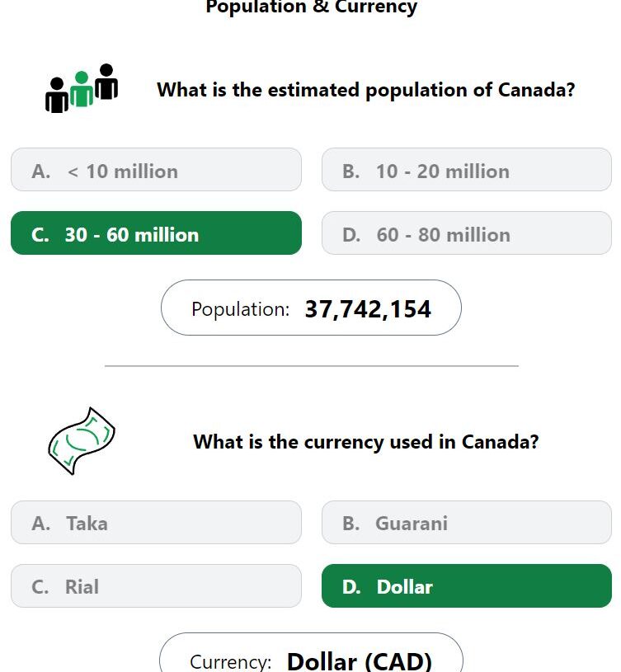Pick the Rial answer option

(156, 586)
